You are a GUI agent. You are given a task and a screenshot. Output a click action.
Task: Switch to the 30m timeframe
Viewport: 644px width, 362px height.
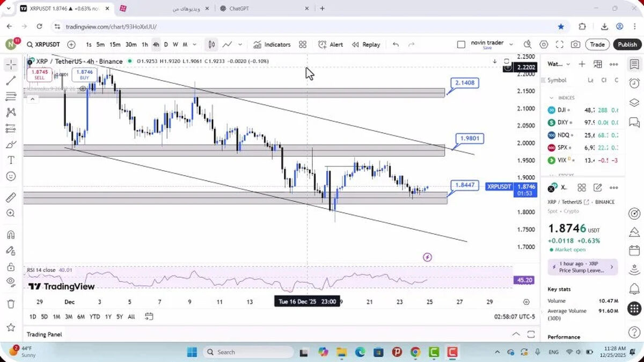(131, 45)
